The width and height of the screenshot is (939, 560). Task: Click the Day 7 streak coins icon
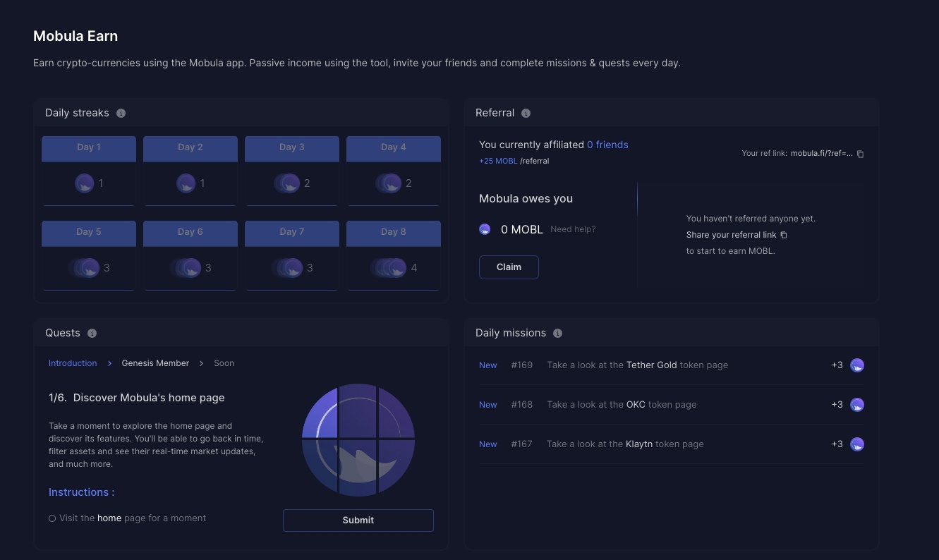point(288,268)
